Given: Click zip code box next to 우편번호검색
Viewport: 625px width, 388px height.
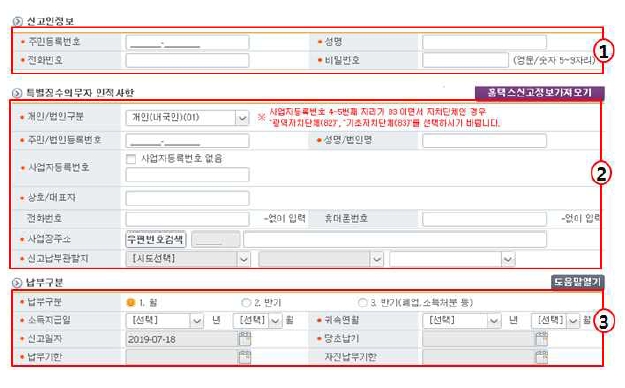Looking at the screenshot, I should [x=216, y=240].
